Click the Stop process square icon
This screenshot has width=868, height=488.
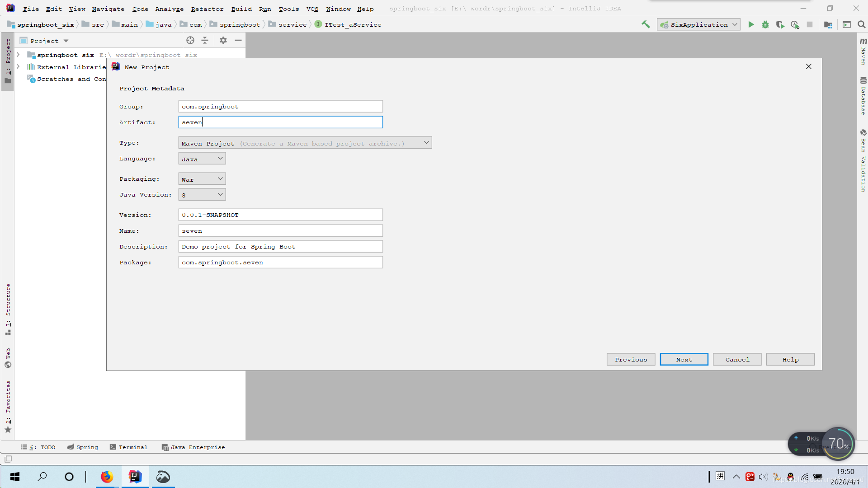click(810, 24)
